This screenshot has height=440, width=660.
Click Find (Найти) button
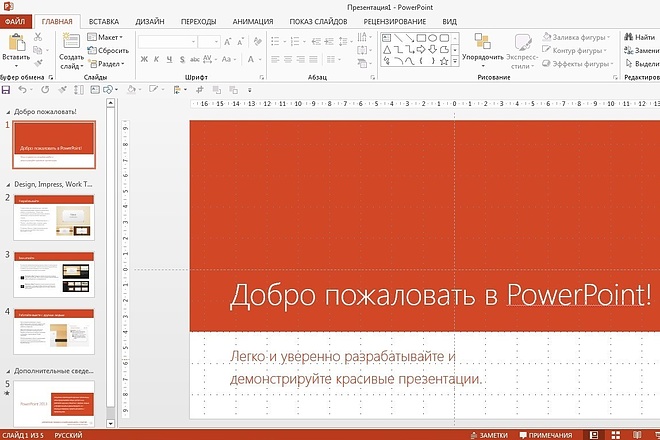click(640, 37)
